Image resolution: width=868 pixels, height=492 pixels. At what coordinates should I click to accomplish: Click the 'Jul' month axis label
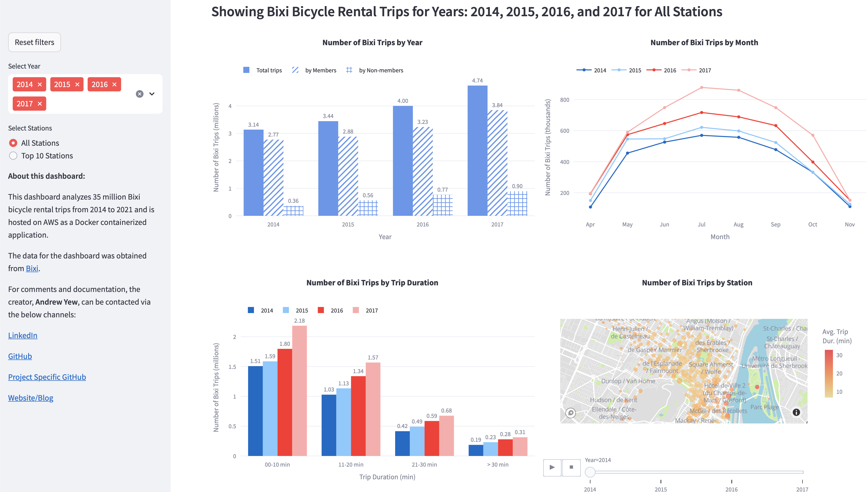[x=702, y=224]
